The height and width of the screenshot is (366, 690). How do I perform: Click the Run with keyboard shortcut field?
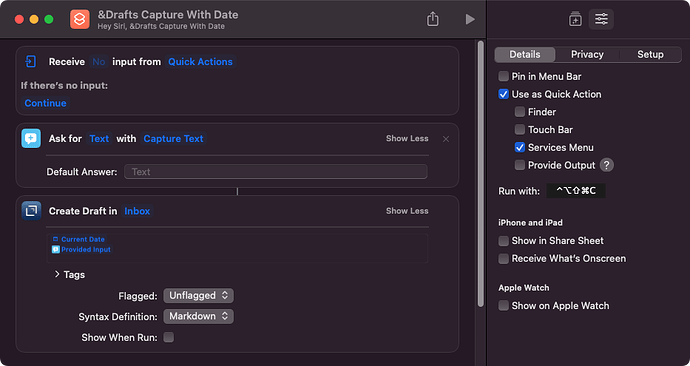tap(576, 191)
